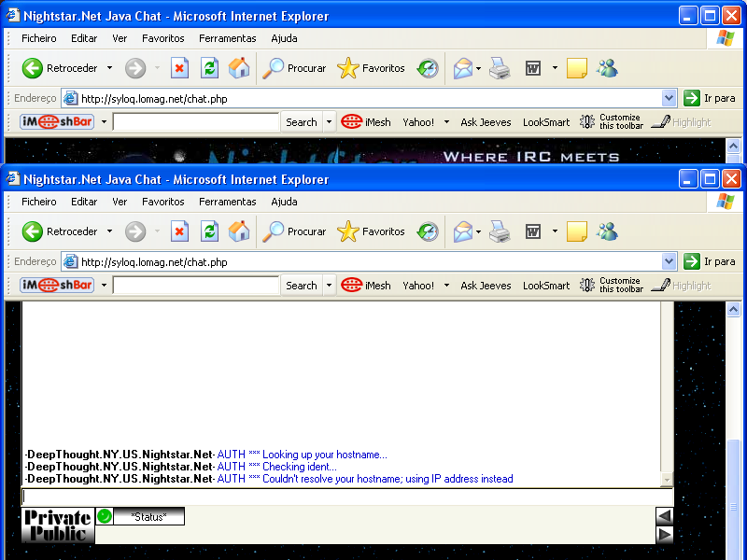The width and height of the screenshot is (747, 560).
Task: Select the *Status* chat tab
Action: click(x=148, y=517)
